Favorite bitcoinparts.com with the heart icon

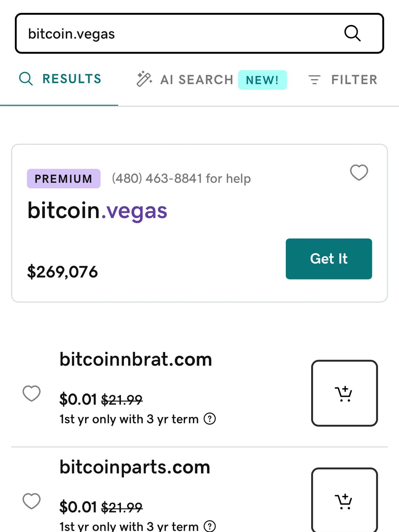(x=31, y=501)
